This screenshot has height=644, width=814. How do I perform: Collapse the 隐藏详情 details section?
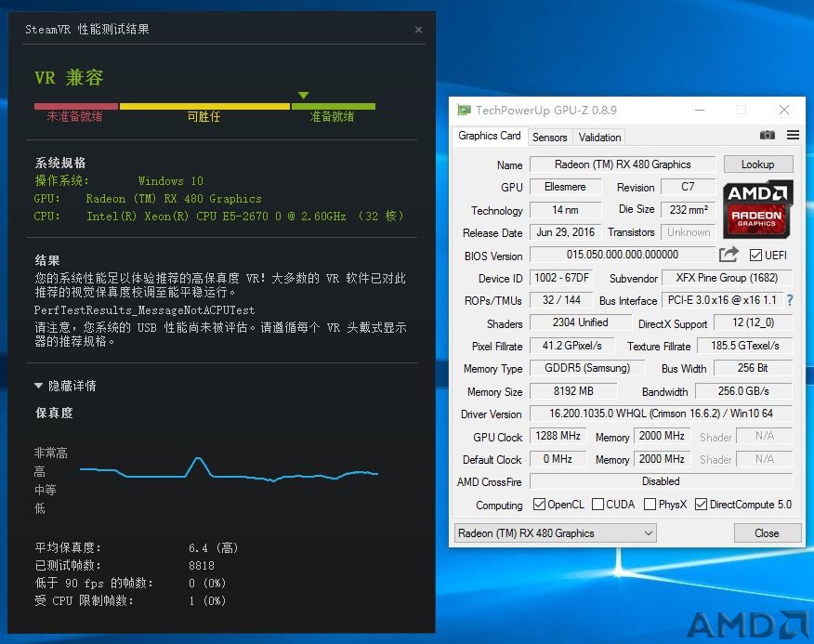[65, 386]
